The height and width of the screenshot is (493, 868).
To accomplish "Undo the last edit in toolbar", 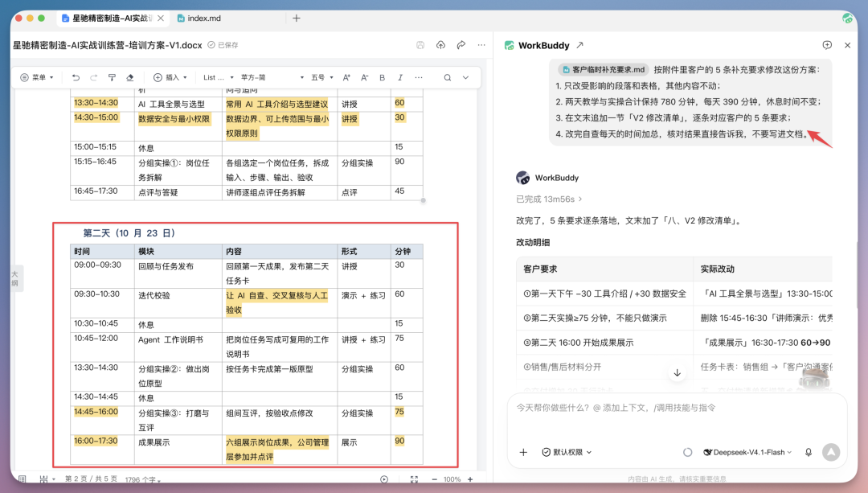I will [x=76, y=77].
